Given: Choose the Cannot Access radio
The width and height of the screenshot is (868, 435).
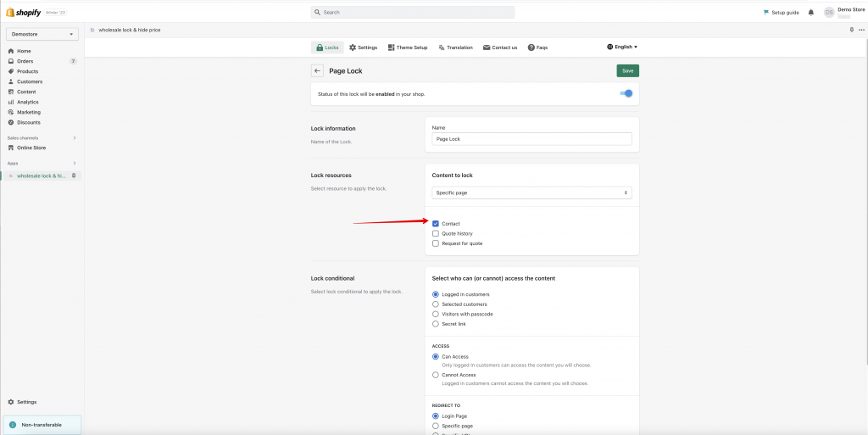Looking at the screenshot, I should point(436,375).
